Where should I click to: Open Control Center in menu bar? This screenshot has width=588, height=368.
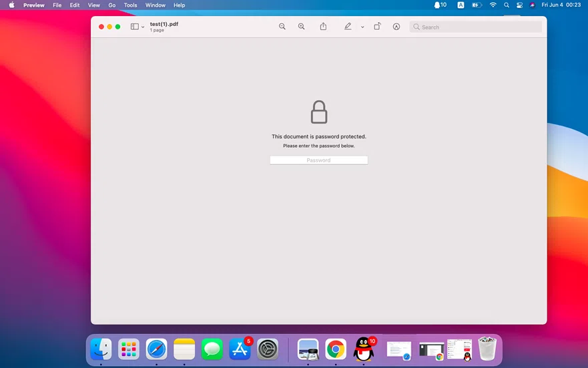click(x=519, y=5)
